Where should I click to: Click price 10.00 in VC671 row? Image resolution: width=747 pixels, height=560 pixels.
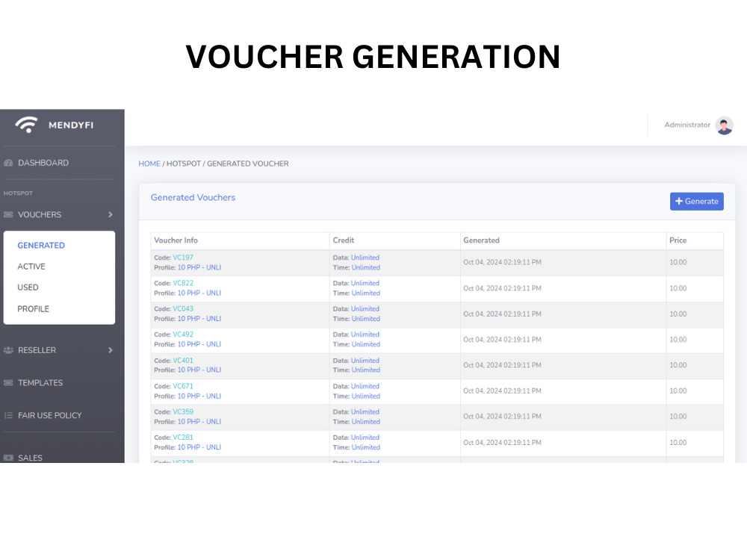click(678, 391)
